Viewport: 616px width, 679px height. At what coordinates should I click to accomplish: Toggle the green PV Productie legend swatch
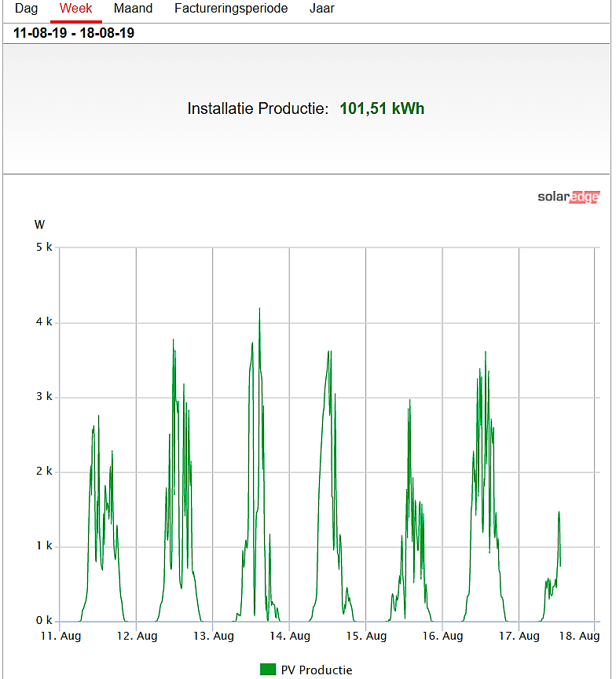coord(267,669)
